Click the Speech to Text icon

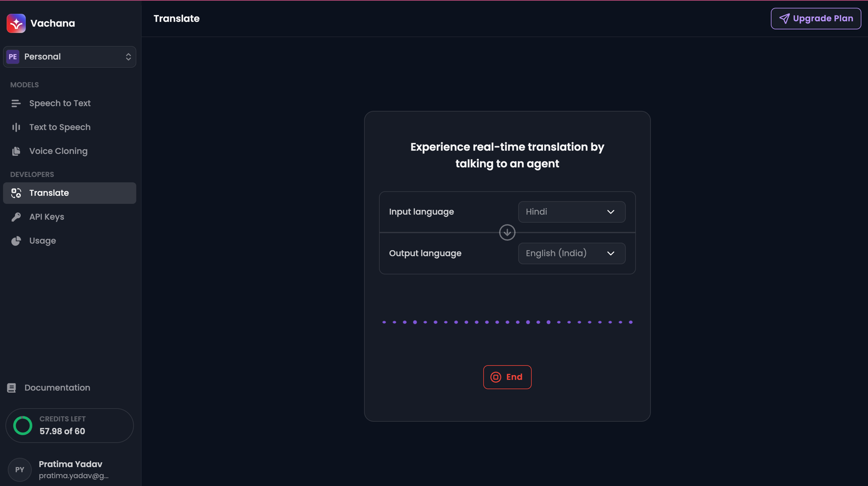(x=16, y=103)
